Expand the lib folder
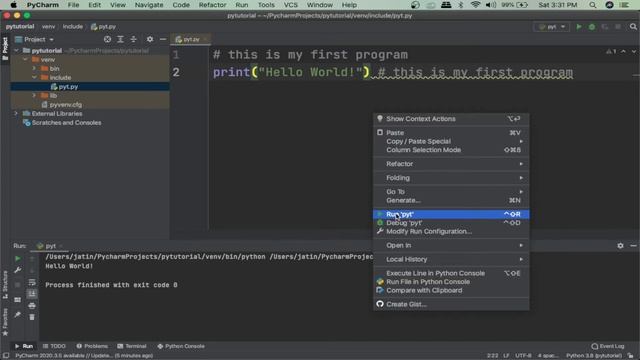Image resolution: width=640 pixels, height=360 pixels. (34, 96)
